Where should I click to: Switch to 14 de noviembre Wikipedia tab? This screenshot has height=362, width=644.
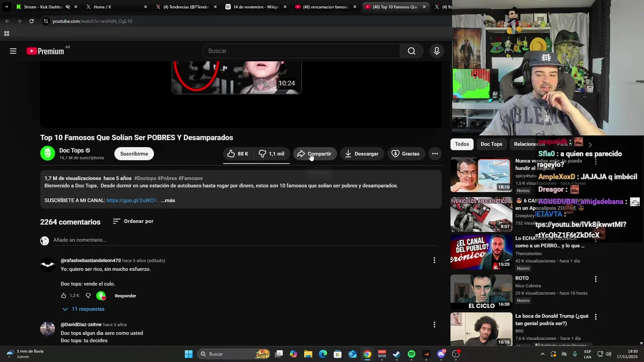pyautogui.click(x=256, y=7)
